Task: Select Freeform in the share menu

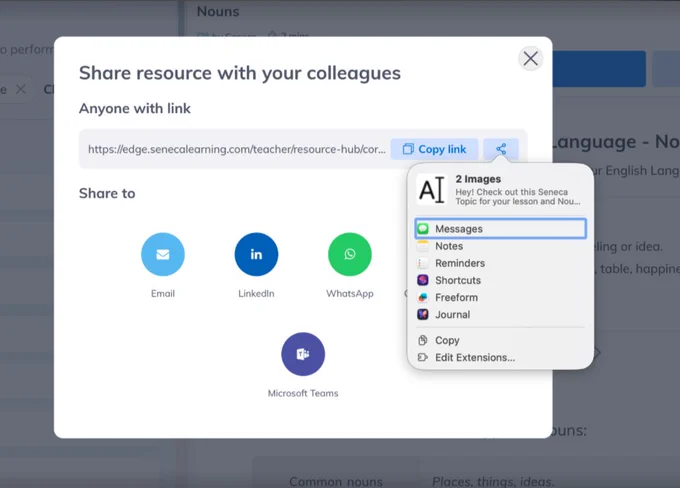Action: coord(500,298)
